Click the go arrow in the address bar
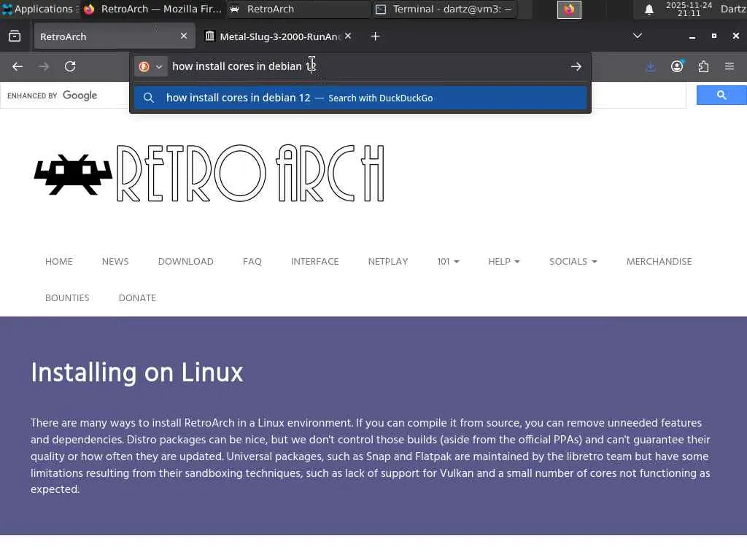This screenshot has height=560, width=747. point(576,66)
